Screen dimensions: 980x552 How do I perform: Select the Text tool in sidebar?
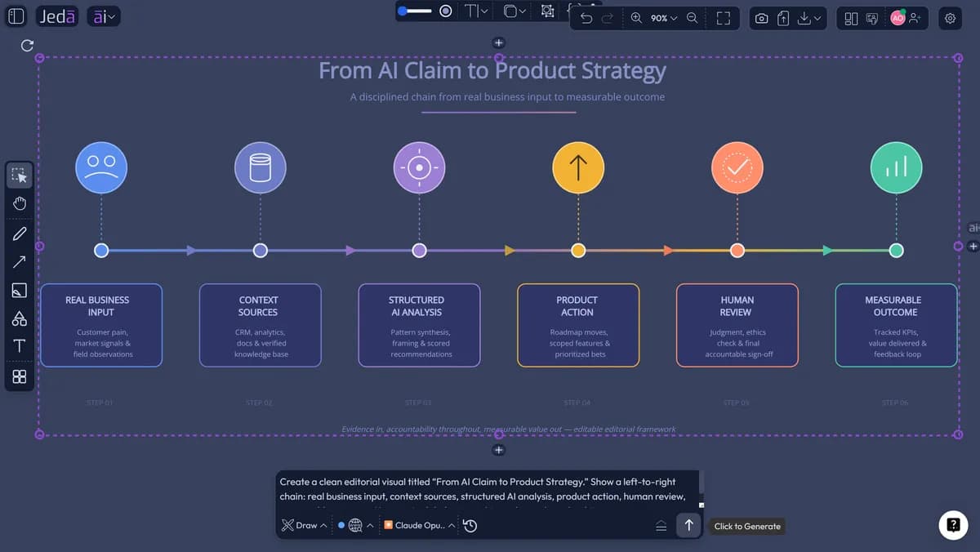click(20, 346)
